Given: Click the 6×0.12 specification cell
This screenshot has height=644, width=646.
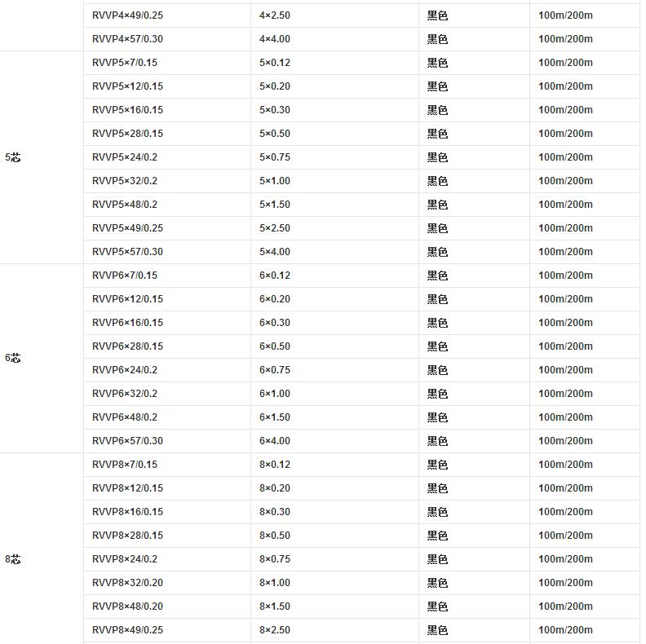Looking at the screenshot, I should 275,276.
